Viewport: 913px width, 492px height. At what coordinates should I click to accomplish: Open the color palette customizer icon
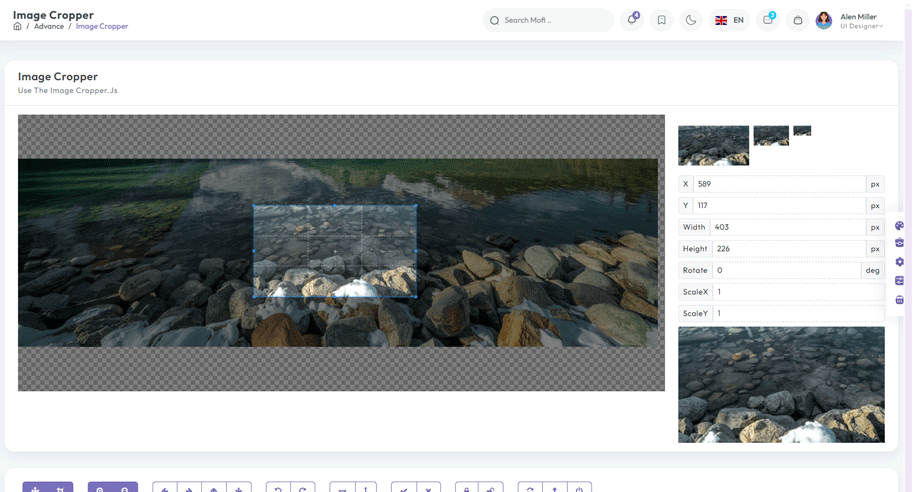(899, 226)
